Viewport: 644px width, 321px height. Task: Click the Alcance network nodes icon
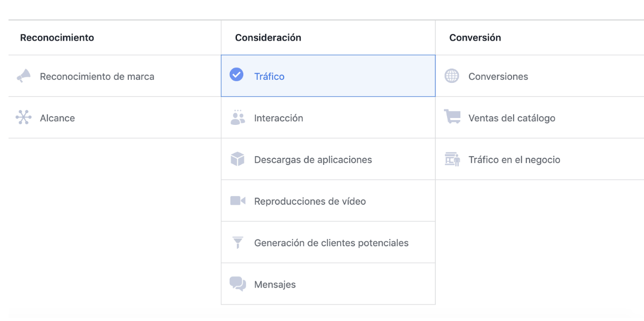coord(23,118)
